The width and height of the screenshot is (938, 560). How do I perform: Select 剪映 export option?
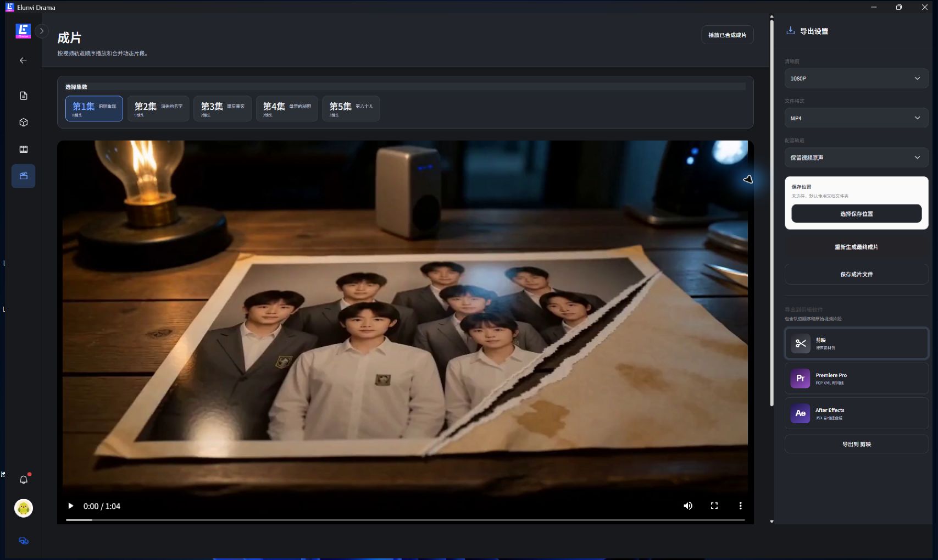[x=856, y=343]
